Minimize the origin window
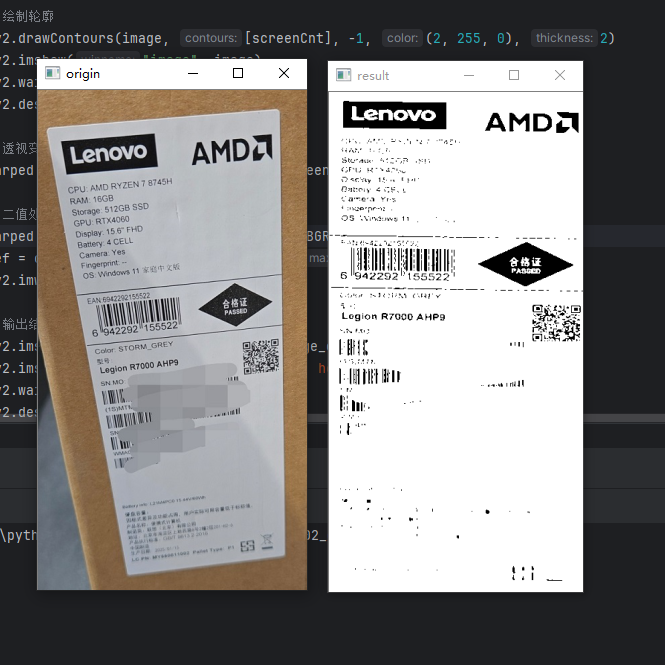Viewport: 665px width, 665px height. tap(192, 74)
